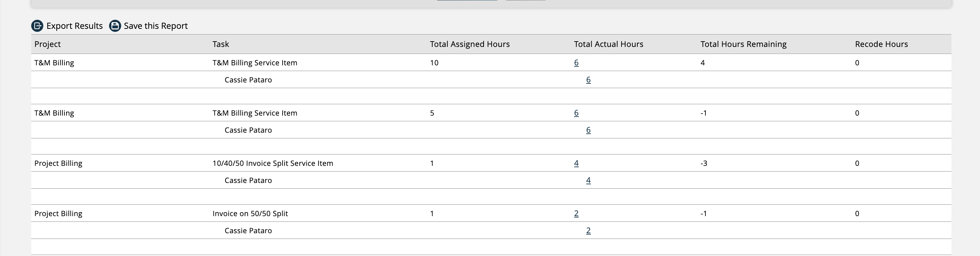
Task: Click the Project column header
Action: (48, 44)
